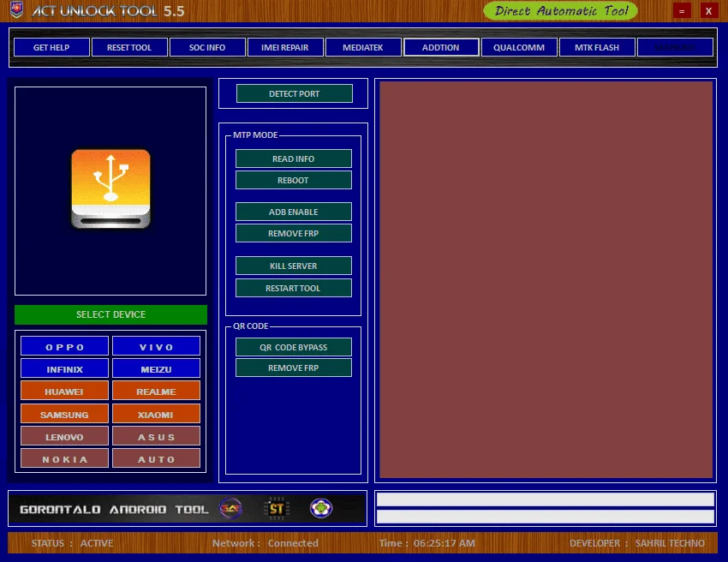Screen dimensions: 728x562
Task: Click the Network : Connected status text
Action: click(x=266, y=543)
